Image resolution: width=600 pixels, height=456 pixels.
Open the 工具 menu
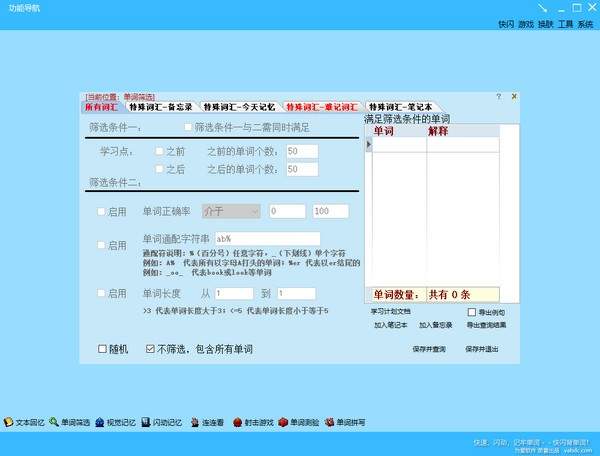566,23
